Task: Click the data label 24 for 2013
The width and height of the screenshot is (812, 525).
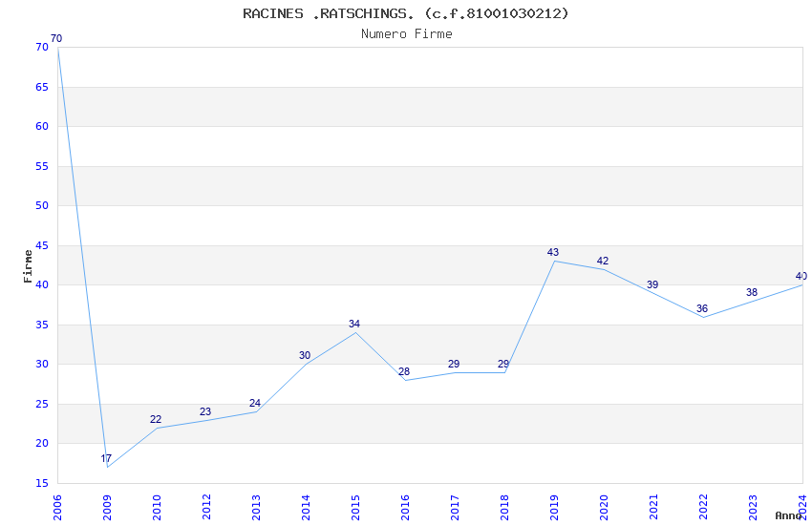Action: coord(255,404)
